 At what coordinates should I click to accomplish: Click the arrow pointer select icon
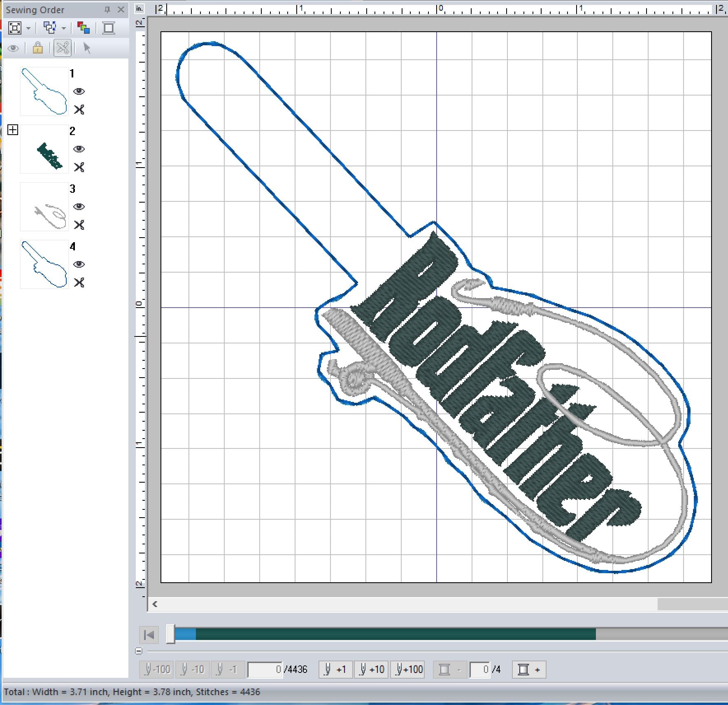pyautogui.click(x=86, y=48)
